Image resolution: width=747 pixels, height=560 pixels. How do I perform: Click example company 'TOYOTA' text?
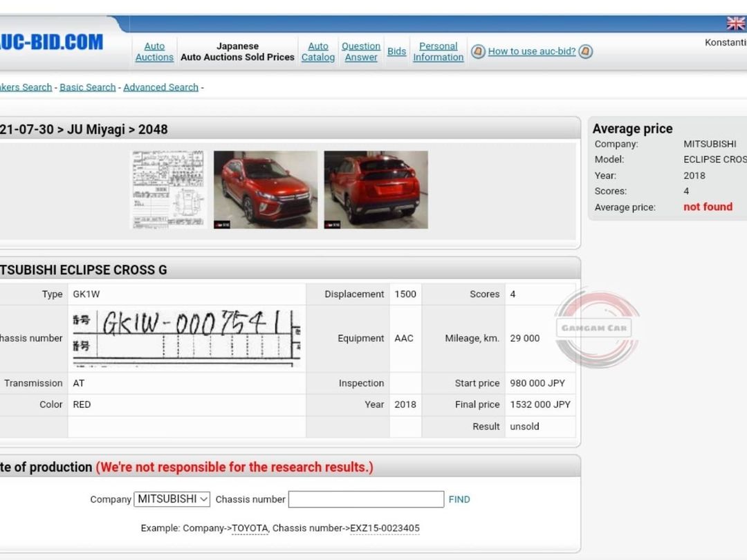click(250, 528)
